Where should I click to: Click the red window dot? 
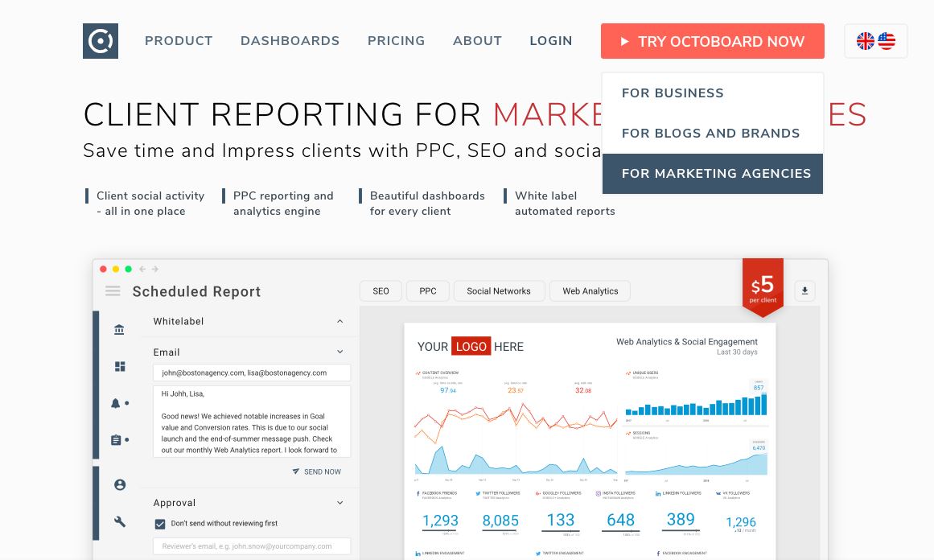point(103,270)
